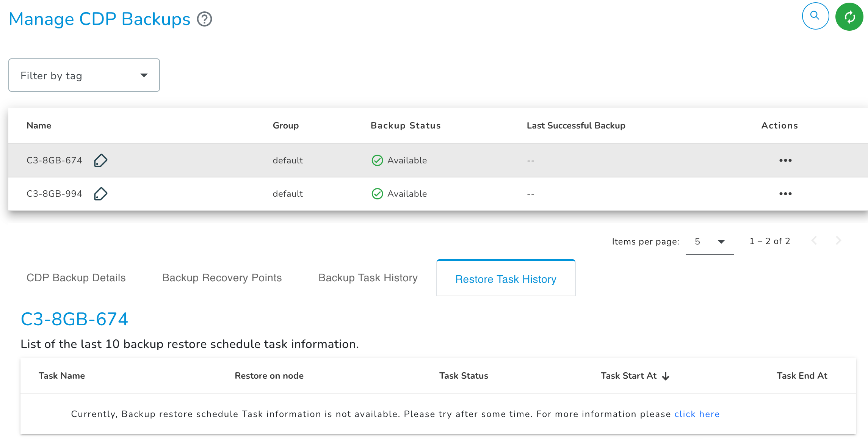Click the green refresh button
Image resolution: width=868 pixels, height=439 pixels.
849,17
